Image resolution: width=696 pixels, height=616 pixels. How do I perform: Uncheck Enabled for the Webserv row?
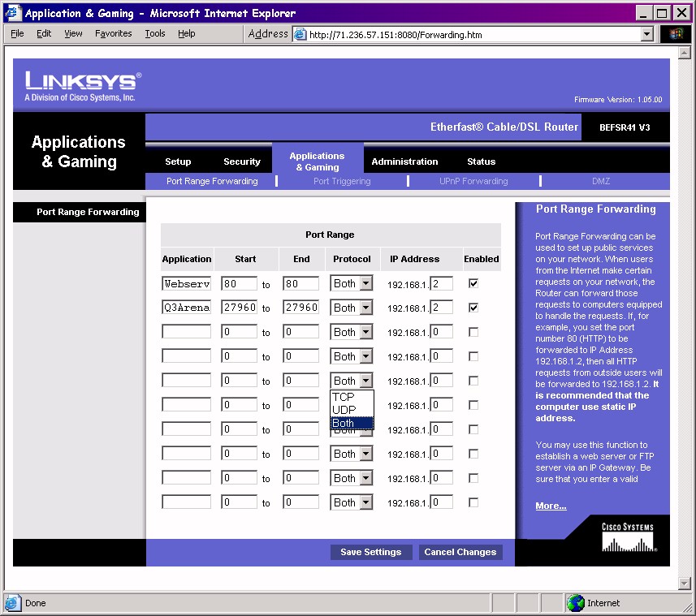[473, 283]
